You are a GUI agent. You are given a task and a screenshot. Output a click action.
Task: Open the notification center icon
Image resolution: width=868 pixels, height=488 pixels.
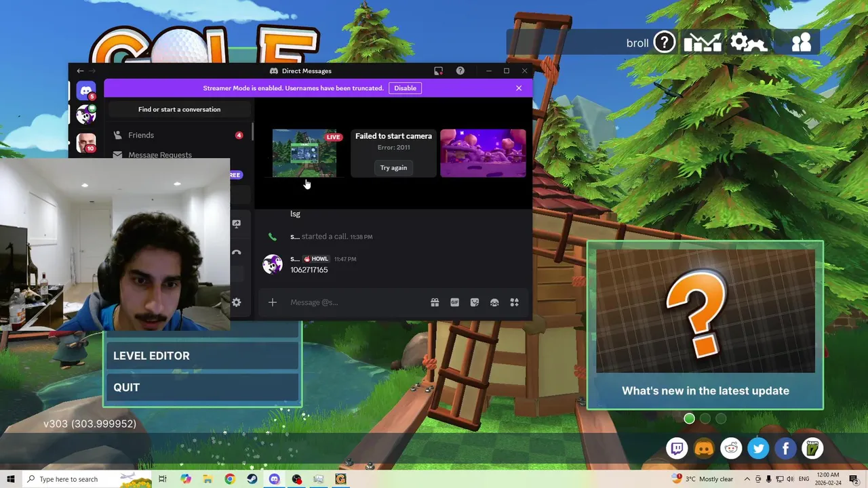(x=853, y=479)
